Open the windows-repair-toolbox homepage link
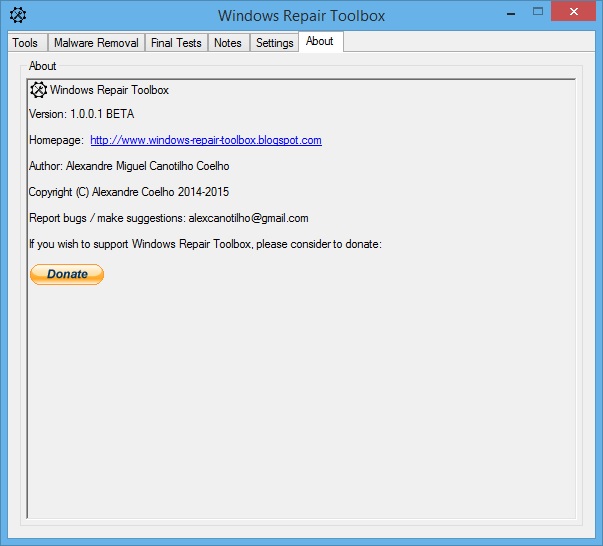This screenshot has width=603, height=546. (206, 140)
